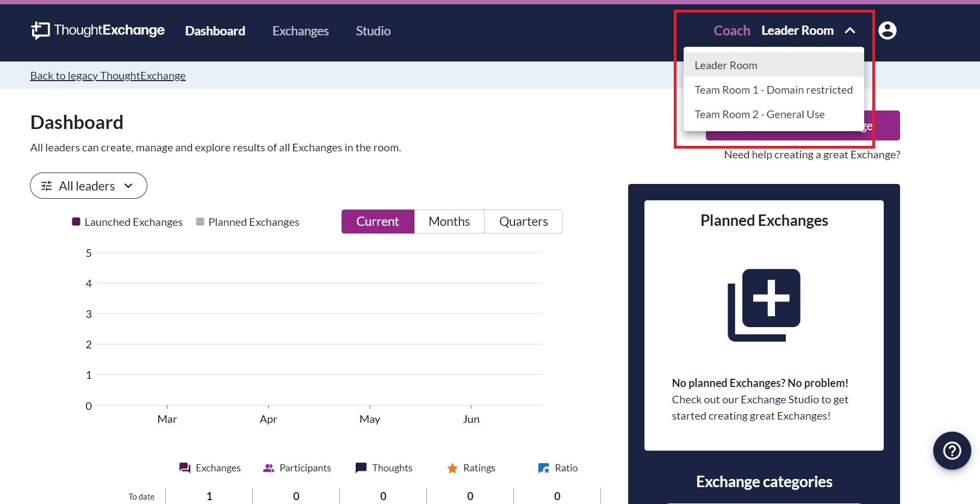Select Leader Room from the room list
This screenshot has height=504, width=980.
tap(774, 65)
